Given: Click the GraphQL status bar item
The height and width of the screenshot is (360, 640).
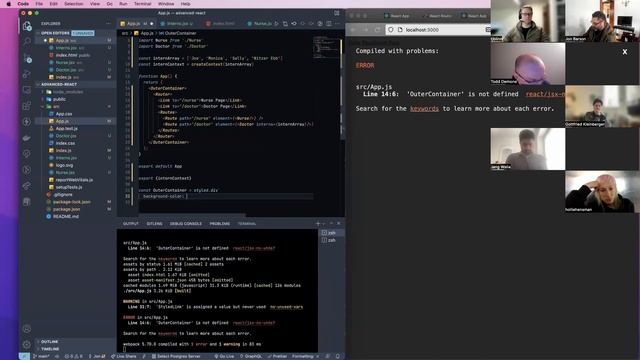Looking at the screenshot, I should (251, 356).
